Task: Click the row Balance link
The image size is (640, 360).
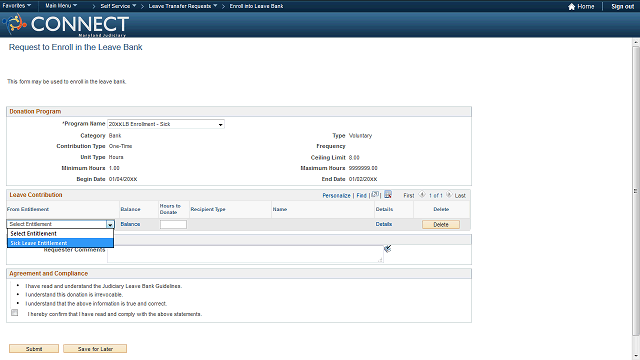Action: [130, 224]
